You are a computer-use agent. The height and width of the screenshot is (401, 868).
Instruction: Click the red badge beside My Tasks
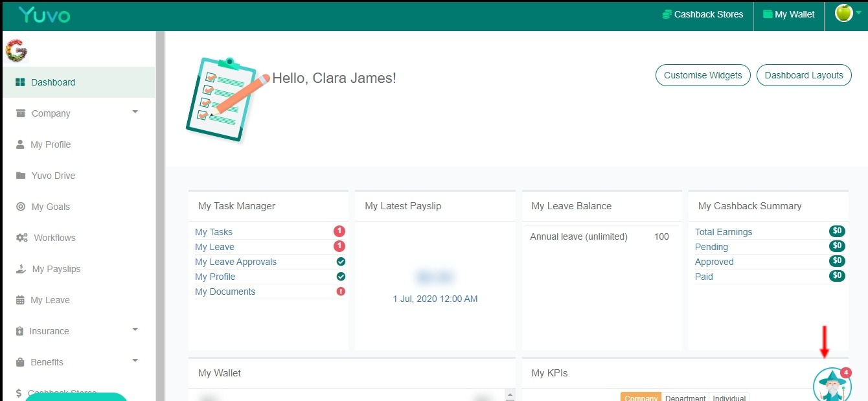coord(339,231)
